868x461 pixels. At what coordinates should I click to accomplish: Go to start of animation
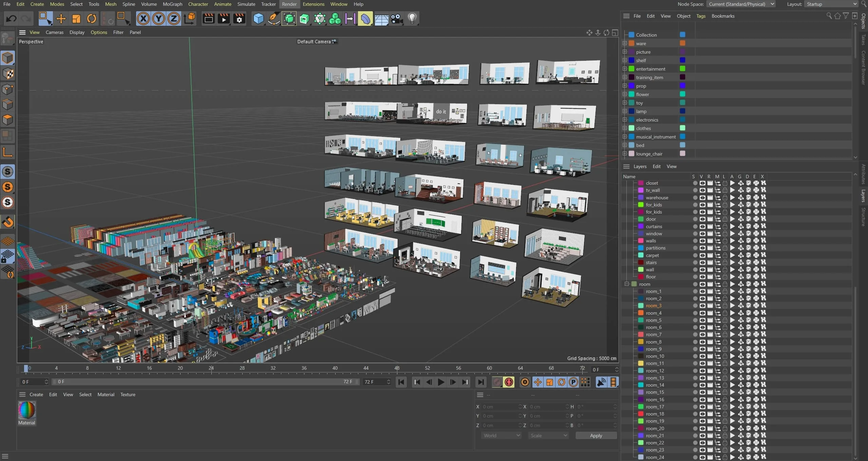pos(401,382)
